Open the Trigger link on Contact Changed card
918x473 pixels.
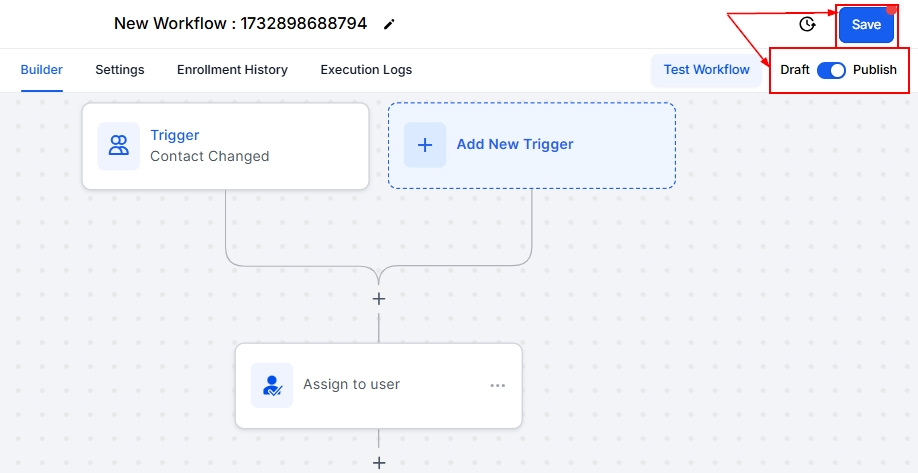(x=175, y=135)
